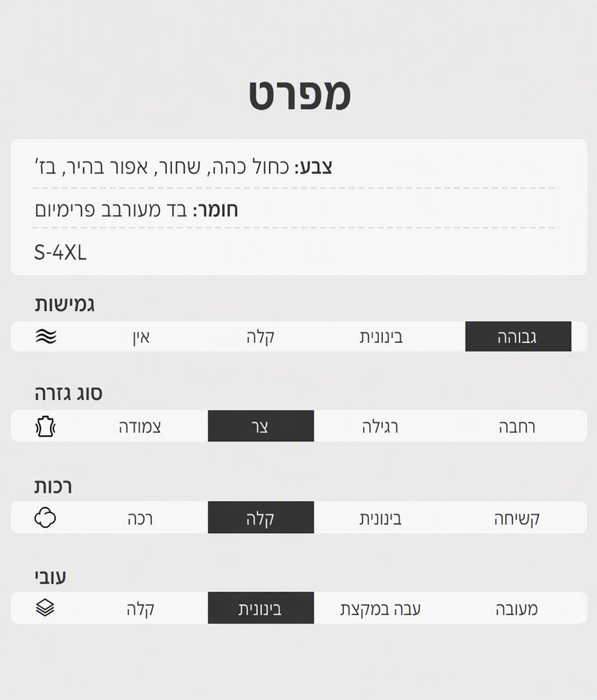
Task: Choose בינונית in the רכות row
Action: click(x=380, y=519)
